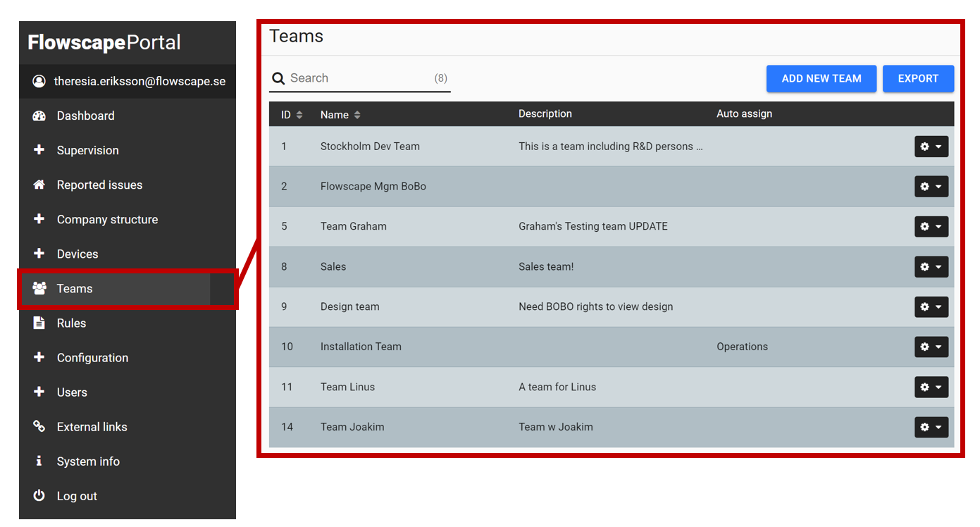
Task: Click 'Team w Joakim' description
Action: (556, 428)
